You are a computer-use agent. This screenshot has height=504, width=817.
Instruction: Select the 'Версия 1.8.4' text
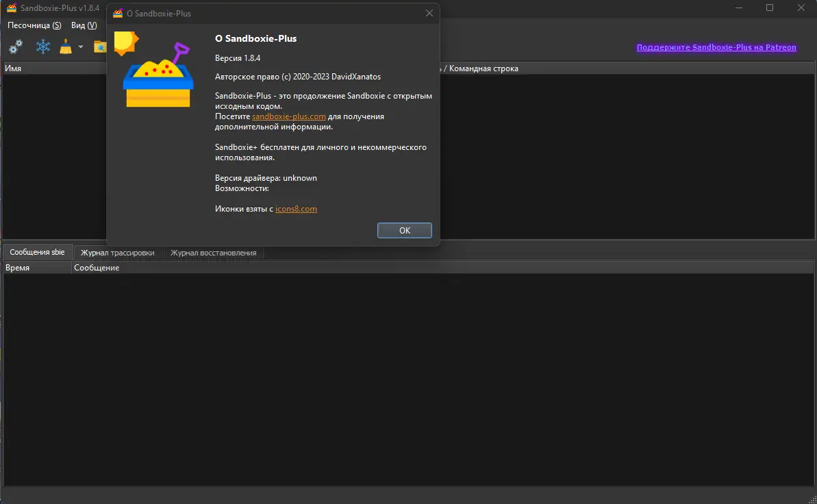click(x=238, y=58)
